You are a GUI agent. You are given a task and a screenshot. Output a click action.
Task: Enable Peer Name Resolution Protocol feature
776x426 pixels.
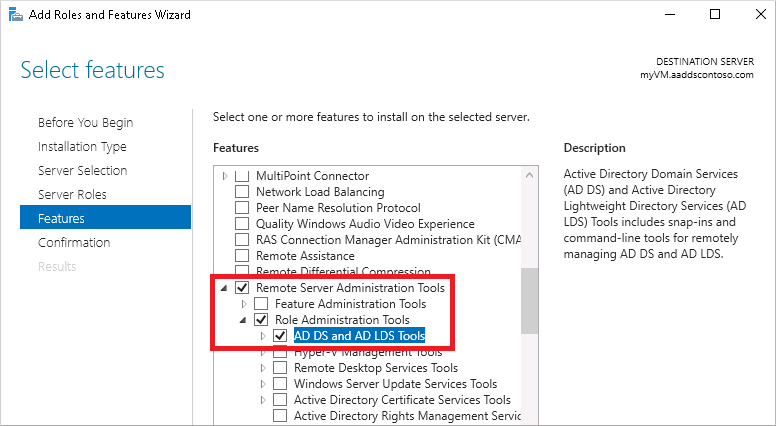coord(242,208)
